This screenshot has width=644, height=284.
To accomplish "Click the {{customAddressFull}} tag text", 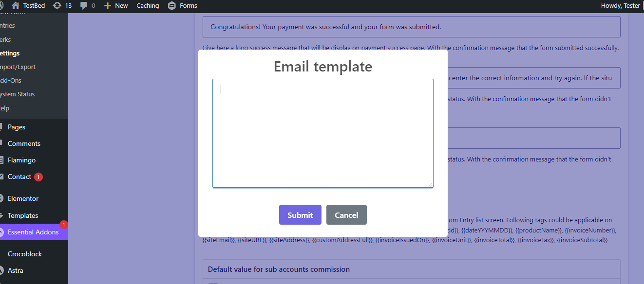I will point(342,240).
